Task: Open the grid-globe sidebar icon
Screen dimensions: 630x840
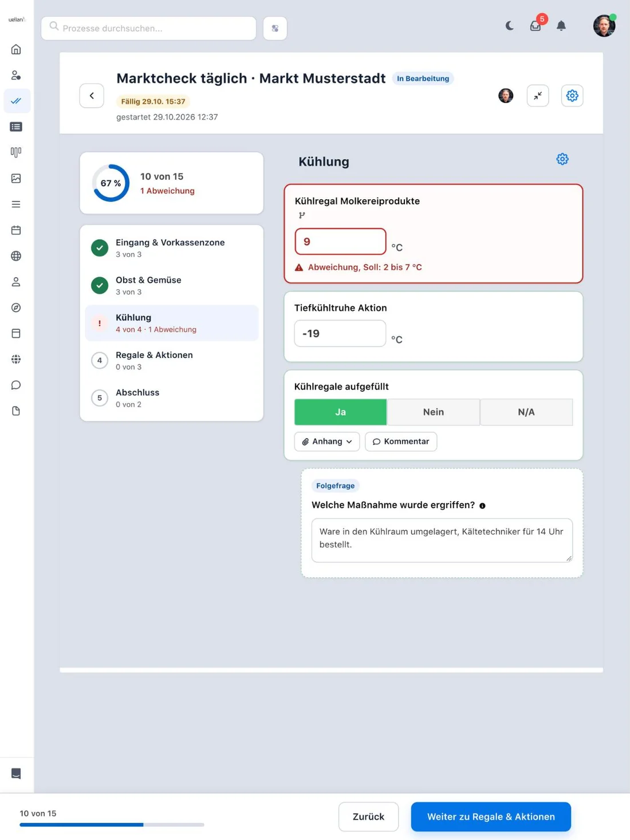Action: pos(16,359)
